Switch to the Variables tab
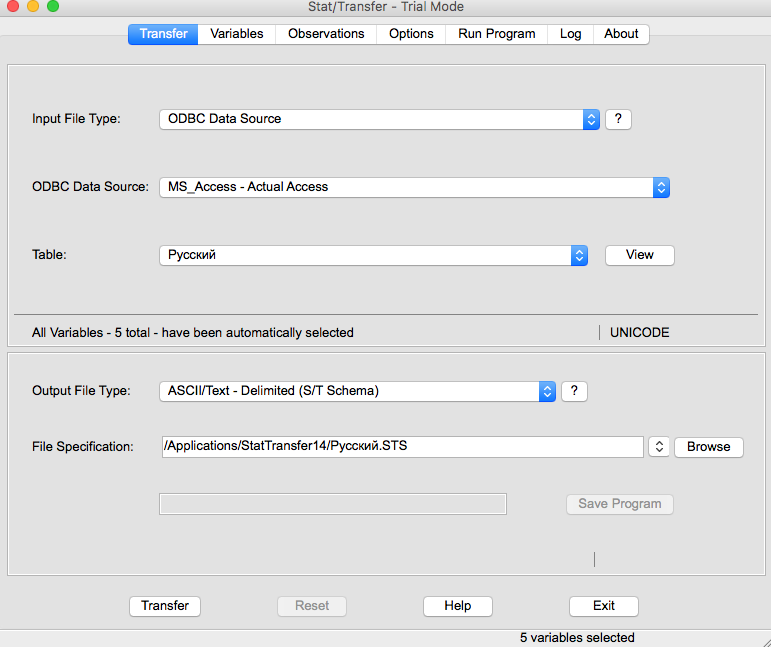This screenshot has height=647, width=771. tap(237, 34)
